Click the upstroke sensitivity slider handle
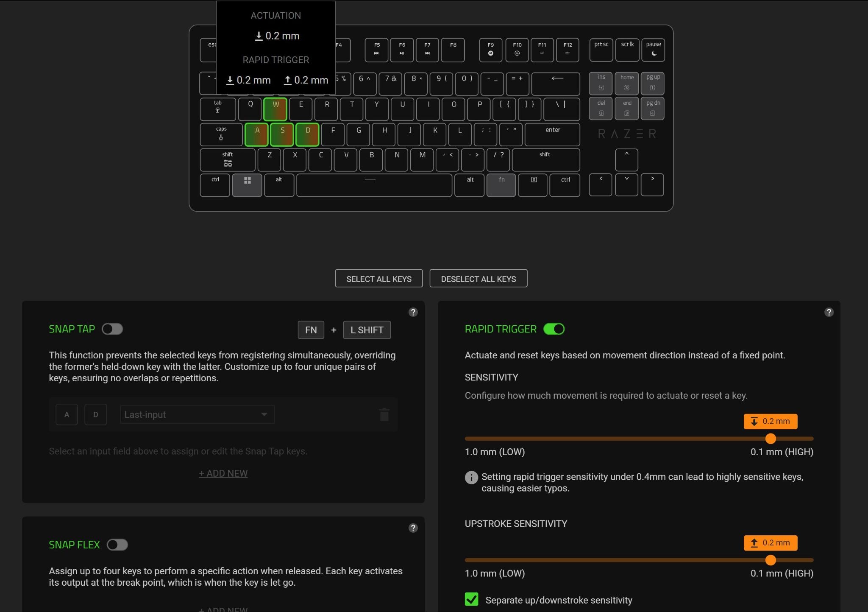 coord(771,560)
